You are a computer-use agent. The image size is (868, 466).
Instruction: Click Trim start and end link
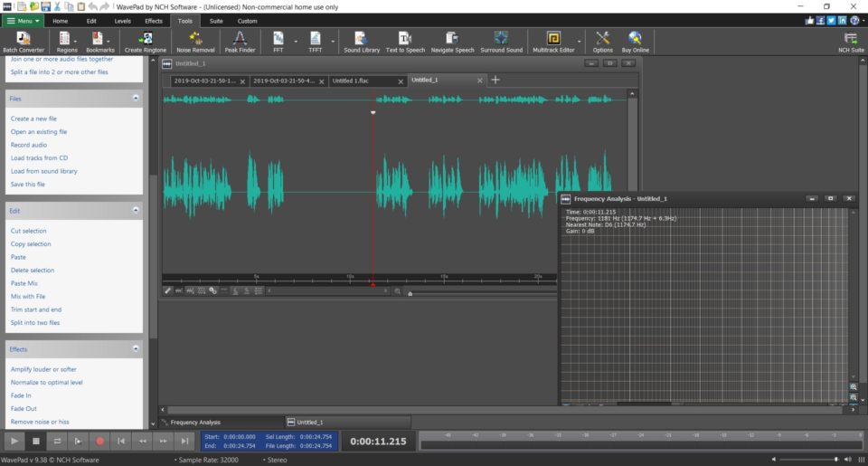pos(36,309)
